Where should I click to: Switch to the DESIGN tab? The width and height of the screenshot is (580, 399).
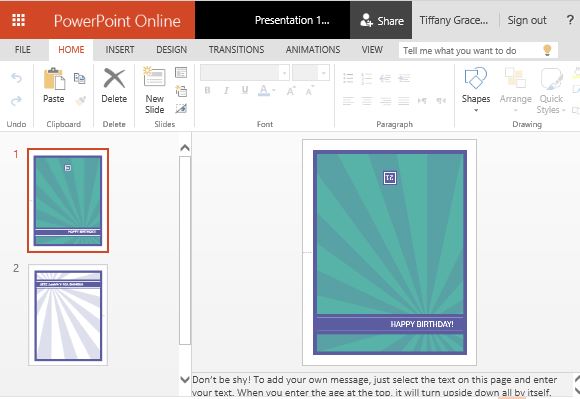pyautogui.click(x=171, y=50)
